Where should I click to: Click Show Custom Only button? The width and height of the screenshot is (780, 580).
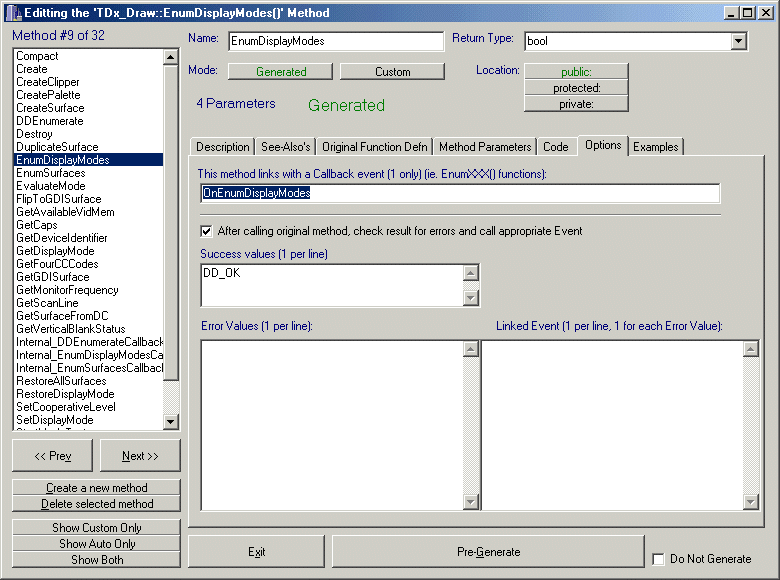tap(97, 528)
